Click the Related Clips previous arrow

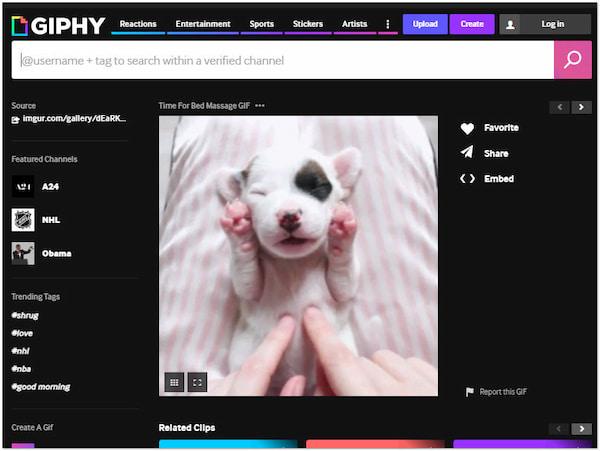[x=559, y=429]
